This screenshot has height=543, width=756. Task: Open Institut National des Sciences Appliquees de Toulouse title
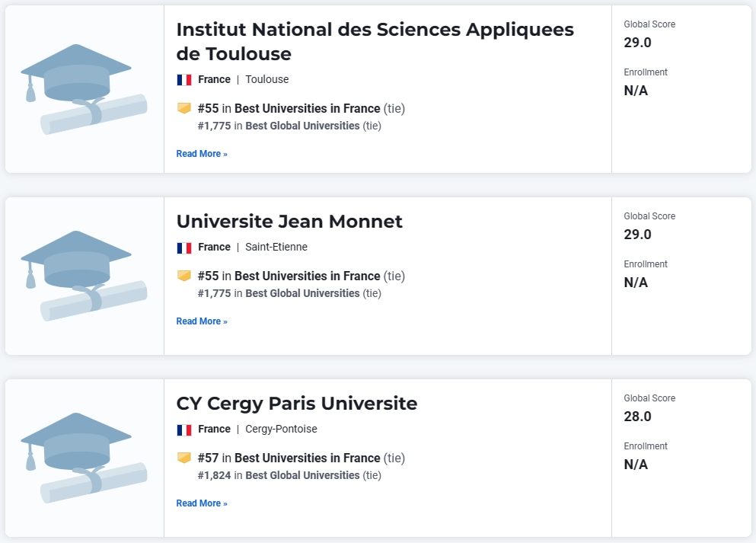tap(375, 41)
